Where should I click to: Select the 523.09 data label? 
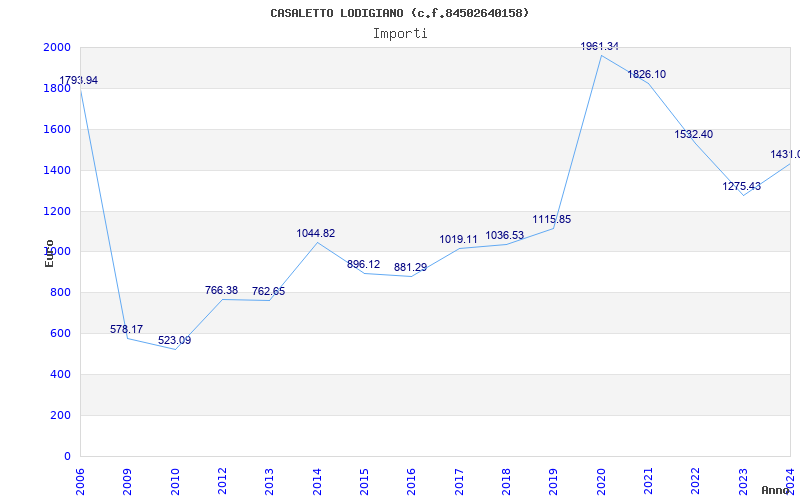pos(174,341)
